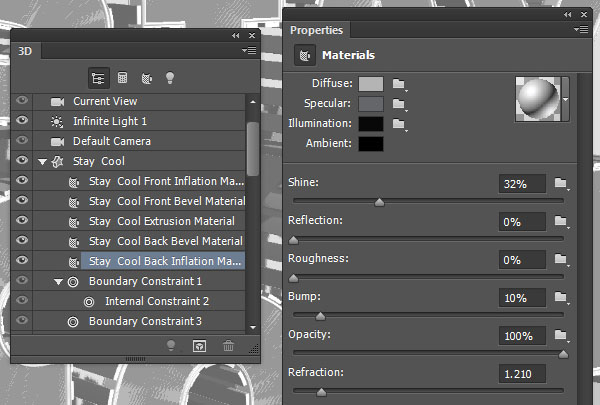600x405 pixels.
Task: Delete the selected 3D item with the trash icon
Action: [x=228, y=346]
